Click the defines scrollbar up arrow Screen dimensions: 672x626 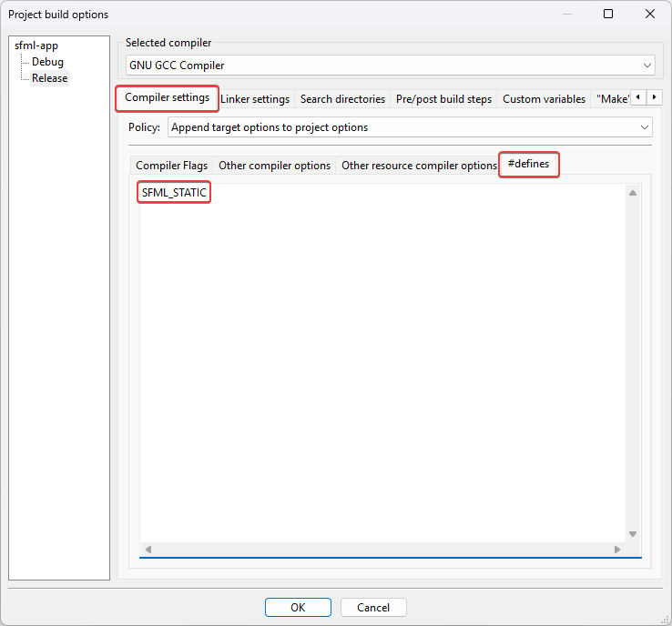click(632, 192)
